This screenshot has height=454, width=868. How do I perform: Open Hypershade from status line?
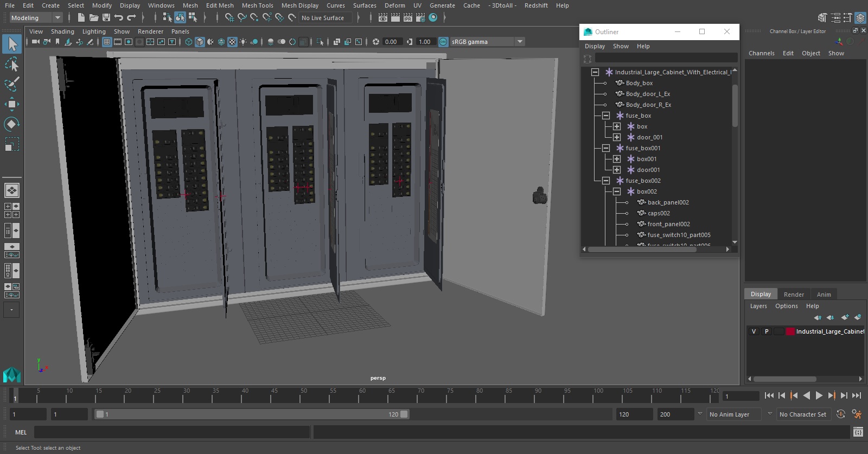(433, 18)
